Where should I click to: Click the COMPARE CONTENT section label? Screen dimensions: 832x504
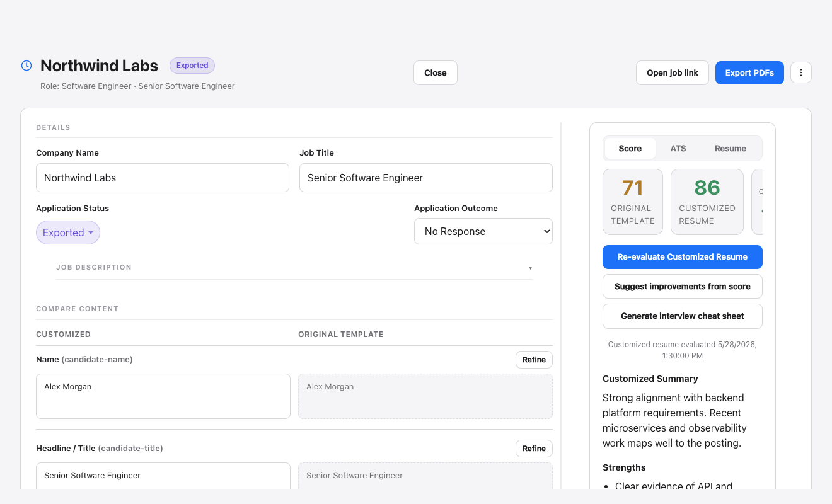pos(78,309)
